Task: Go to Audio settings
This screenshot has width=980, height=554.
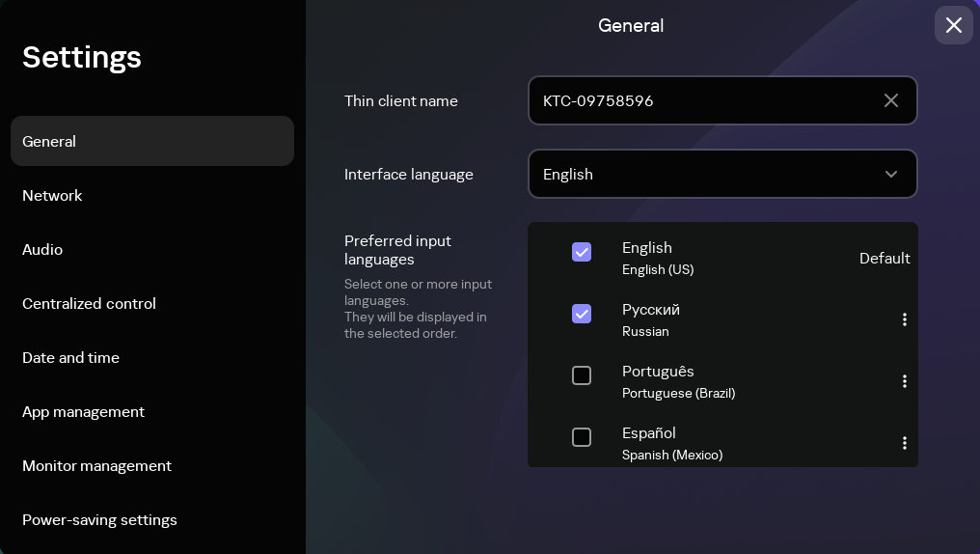Action: pos(42,249)
